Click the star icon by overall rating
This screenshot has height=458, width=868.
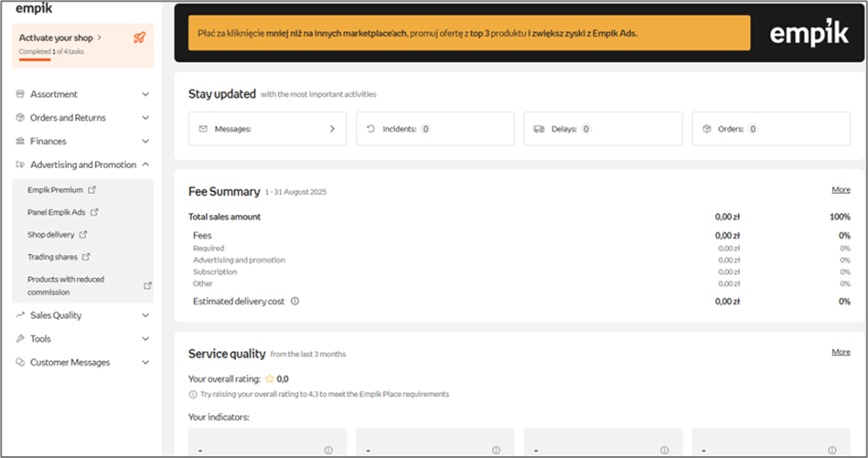[x=269, y=378]
